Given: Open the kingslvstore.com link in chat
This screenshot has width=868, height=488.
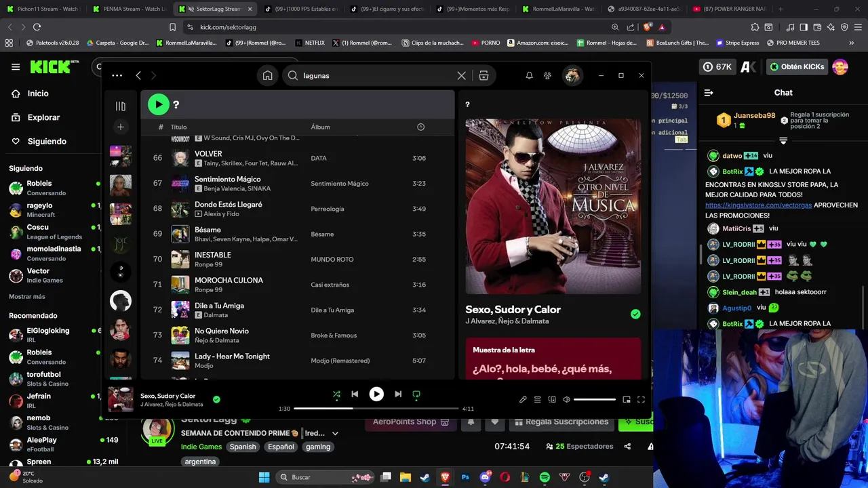Looking at the screenshot, I should click(758, 205).
